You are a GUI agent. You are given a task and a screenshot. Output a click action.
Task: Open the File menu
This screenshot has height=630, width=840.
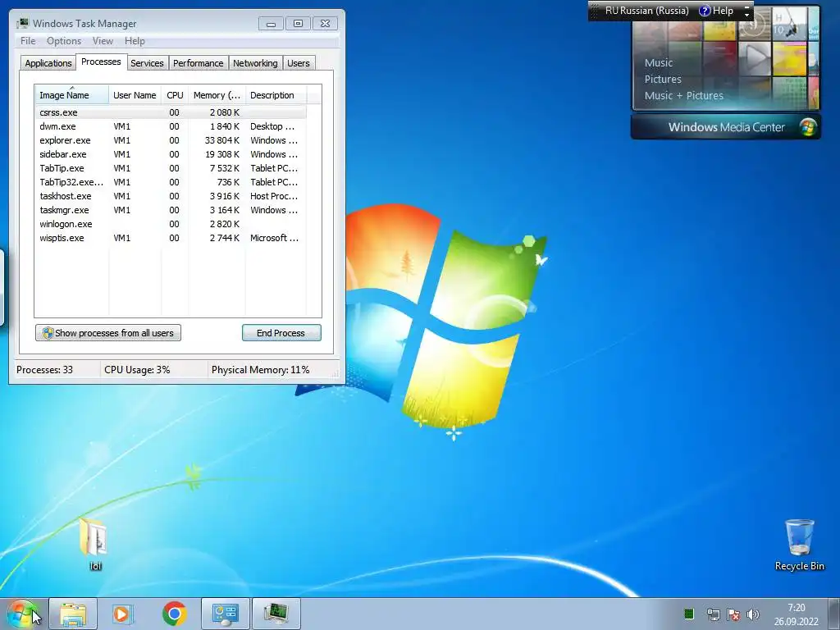click(x=28, y=41)
